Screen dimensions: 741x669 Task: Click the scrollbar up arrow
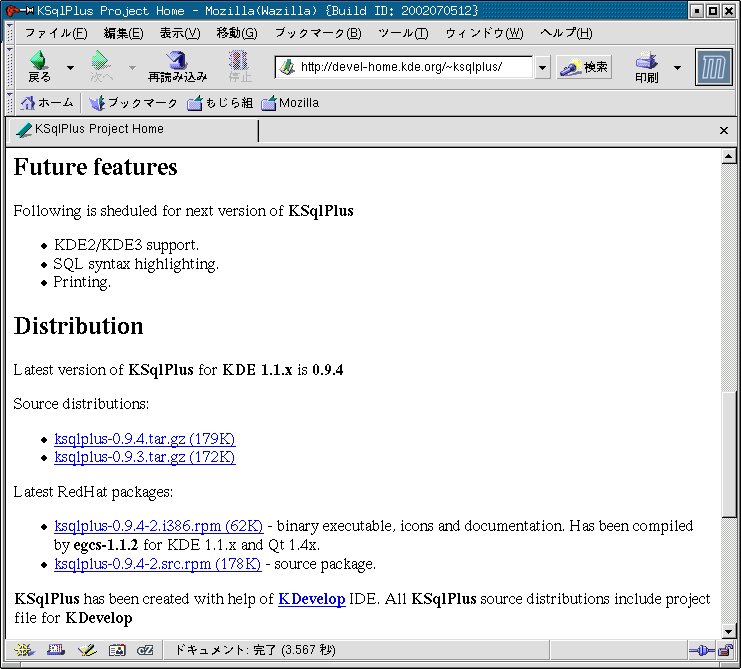728,156
